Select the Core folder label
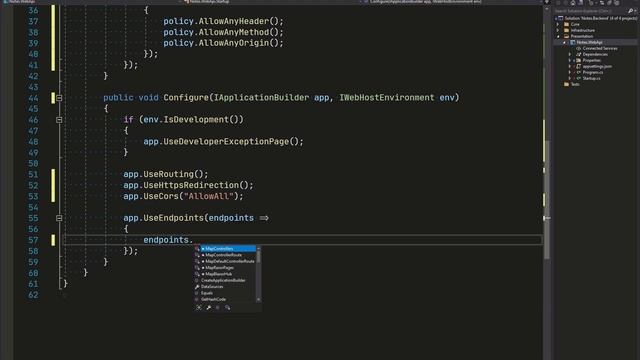The width and height of the screenshot is (640, 360). [x=575, y=24]
